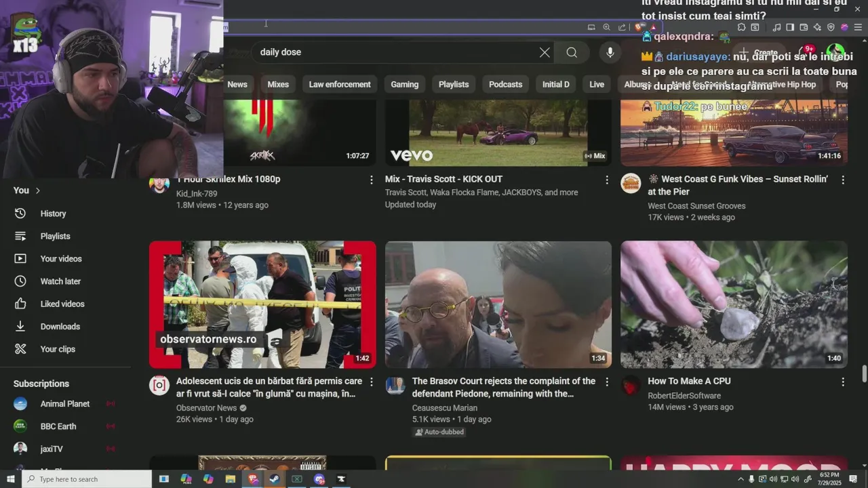
Task: Click Windows Start button
Action: click(x=10, y=479)
